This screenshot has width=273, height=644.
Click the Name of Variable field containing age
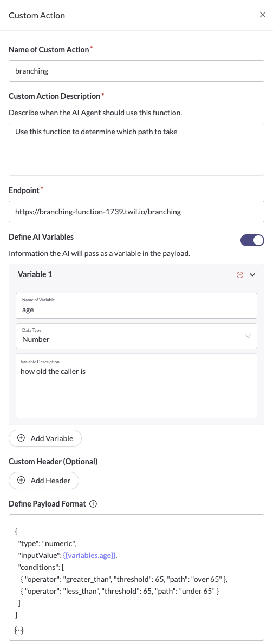tap(136, 306)
